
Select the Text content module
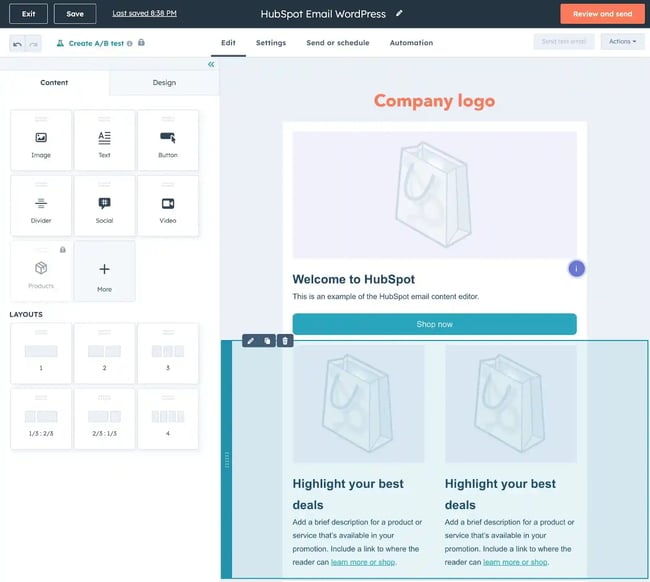104,141
